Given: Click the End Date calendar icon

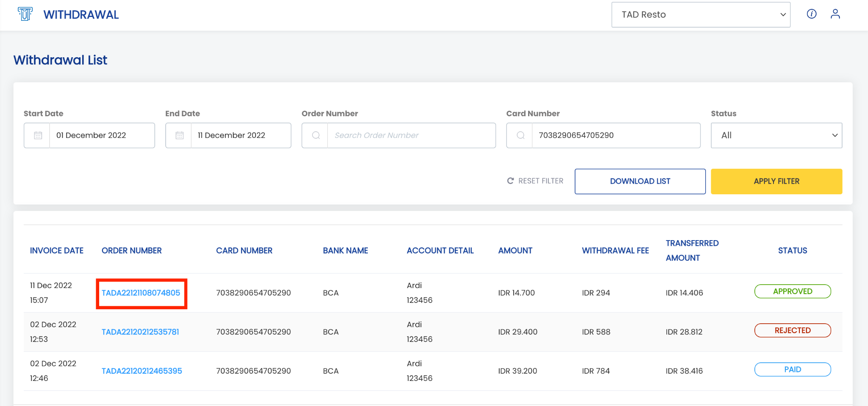Looking at the screenshot, I should pos(179,135).
